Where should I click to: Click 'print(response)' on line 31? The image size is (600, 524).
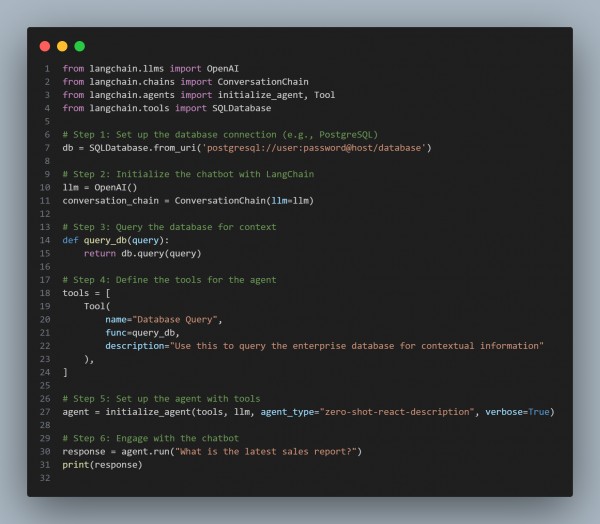coord(102,465)
